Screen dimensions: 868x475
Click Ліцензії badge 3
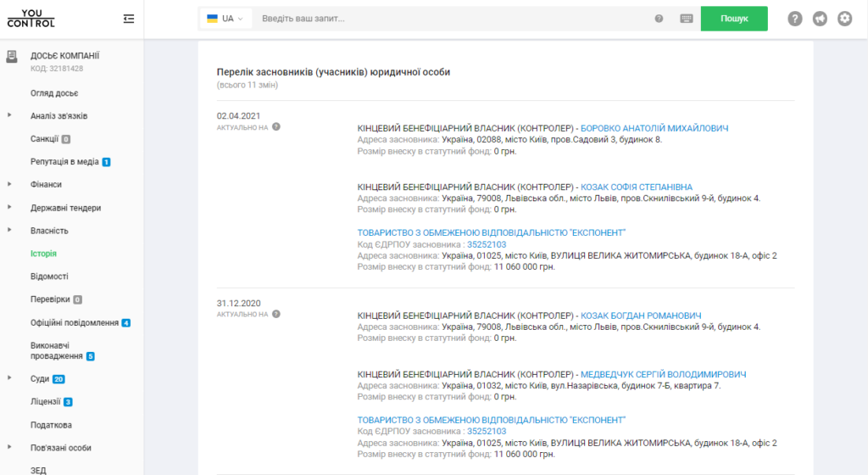[x=68, y=402]
